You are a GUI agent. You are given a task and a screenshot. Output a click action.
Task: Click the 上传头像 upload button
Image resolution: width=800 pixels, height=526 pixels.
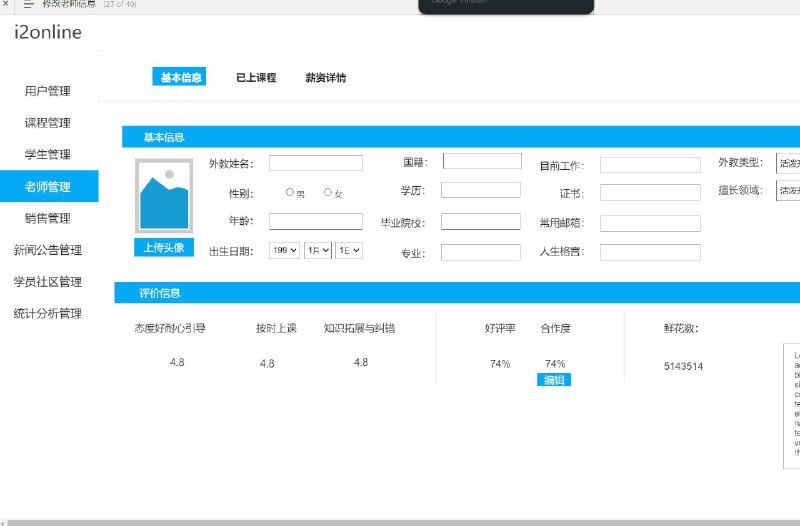click(x=164, y=247)
